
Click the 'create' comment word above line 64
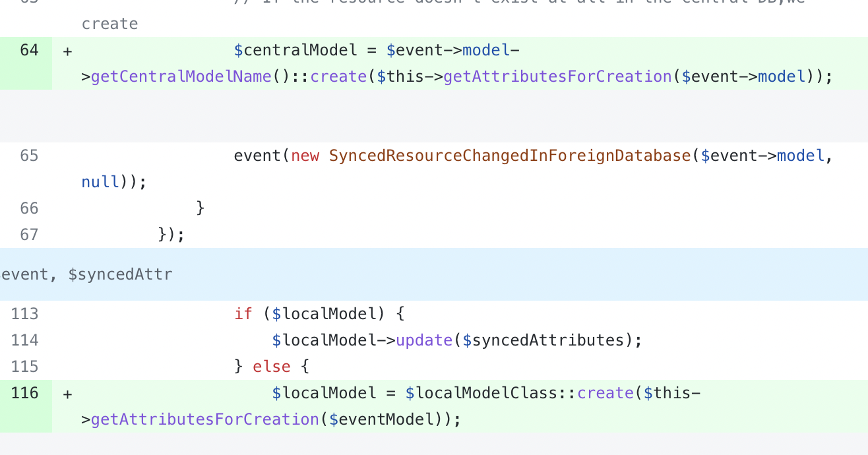tap(109, 24)
